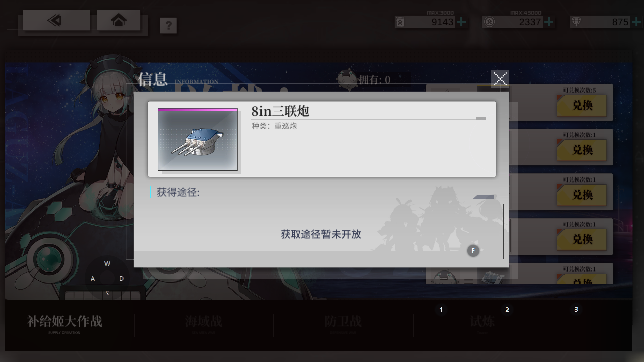Open the question mark help icon
644x362 pixels.
point(169,25)
